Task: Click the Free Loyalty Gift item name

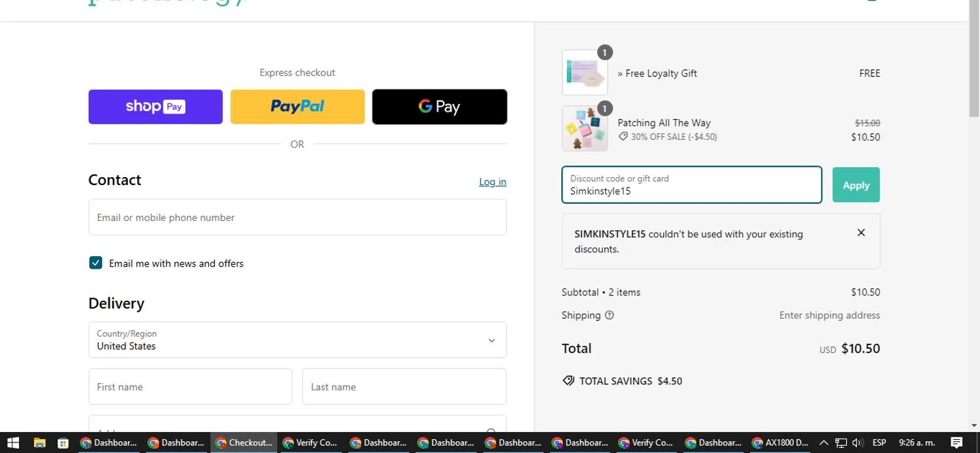Action: pyautogui.click(x=657, y=73)
